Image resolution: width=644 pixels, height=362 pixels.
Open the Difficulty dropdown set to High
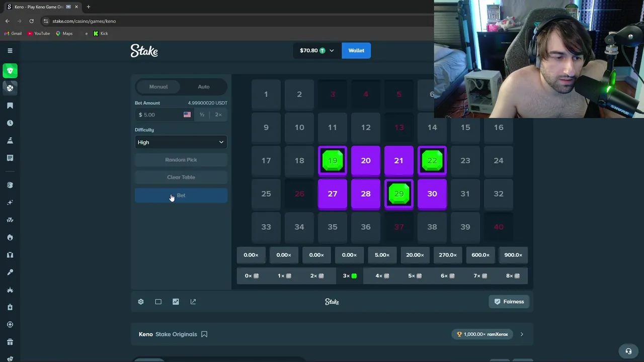click(181, 142)
